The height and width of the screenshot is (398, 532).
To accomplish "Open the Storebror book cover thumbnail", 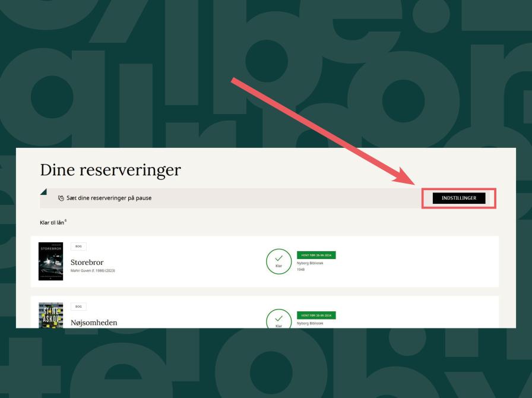I will pyautogui.click(x=50, y=261).
